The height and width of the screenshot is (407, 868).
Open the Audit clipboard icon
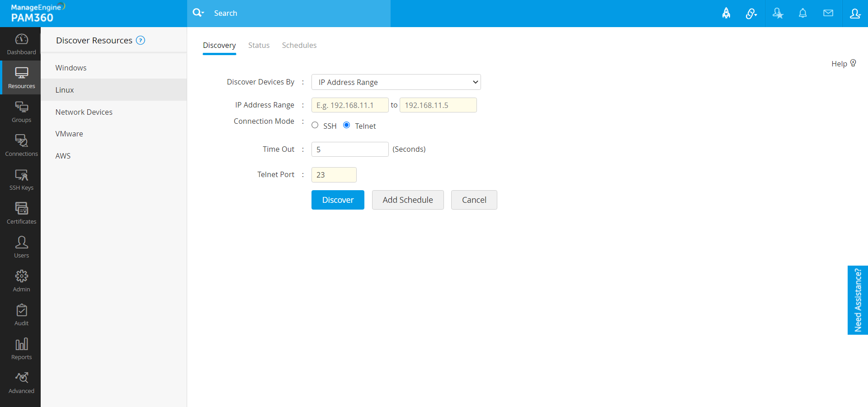[x=21, y=310]
